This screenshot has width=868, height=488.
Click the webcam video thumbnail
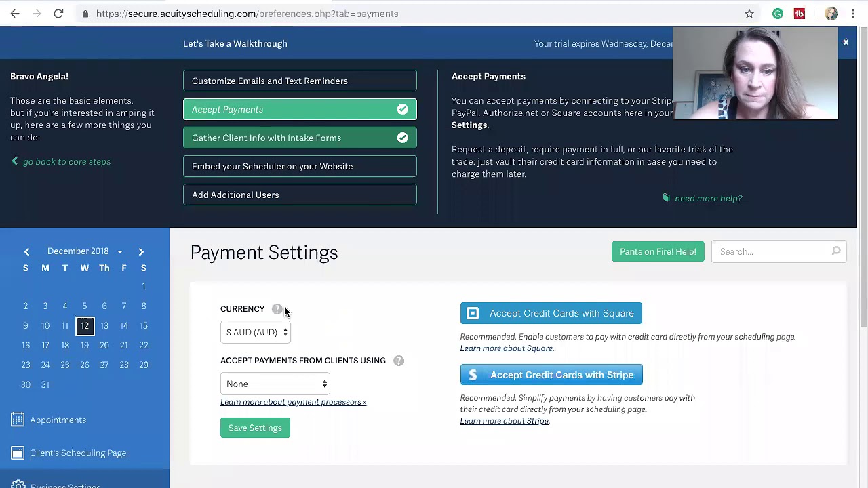tap(755, 73)
